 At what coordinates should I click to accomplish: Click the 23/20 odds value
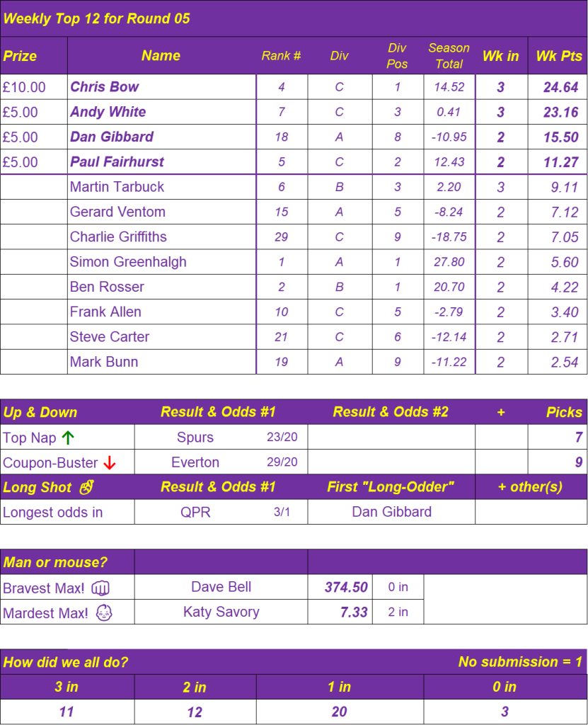[x=282, y=437]
